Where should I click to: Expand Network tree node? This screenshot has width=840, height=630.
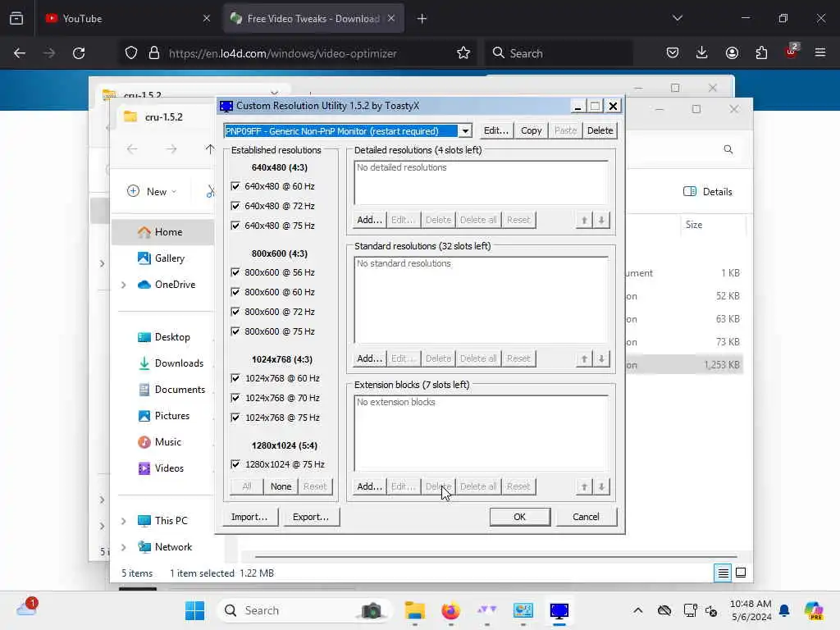click(x=123, y=547)
